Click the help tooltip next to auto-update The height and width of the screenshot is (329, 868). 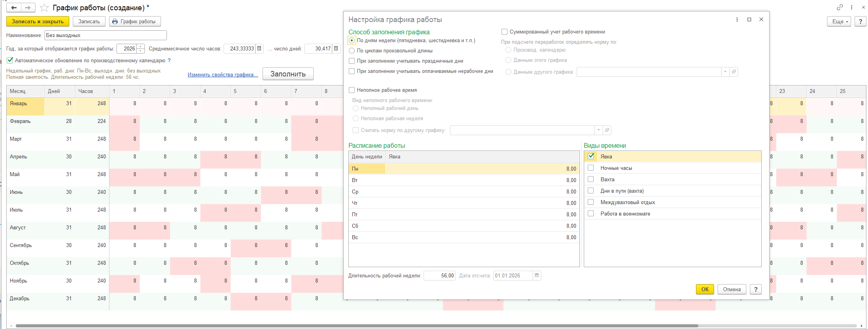click(x=169, y=60)
